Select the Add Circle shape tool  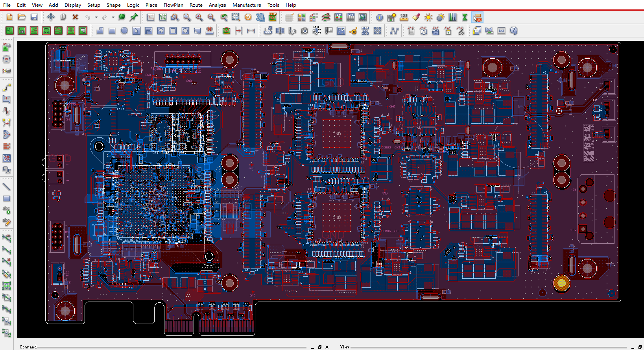click(x=124, y=31)
